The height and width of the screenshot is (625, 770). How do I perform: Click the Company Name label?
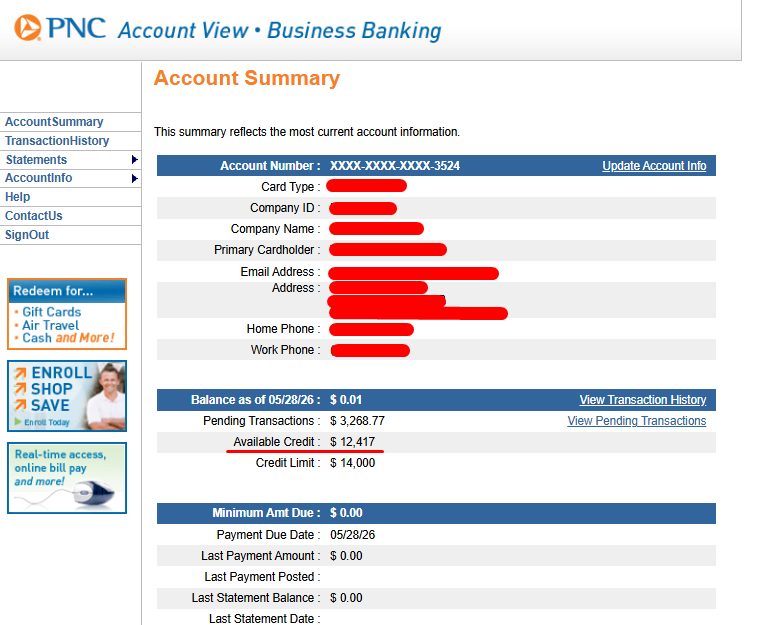pyautogui.click(x=275, y=229)
